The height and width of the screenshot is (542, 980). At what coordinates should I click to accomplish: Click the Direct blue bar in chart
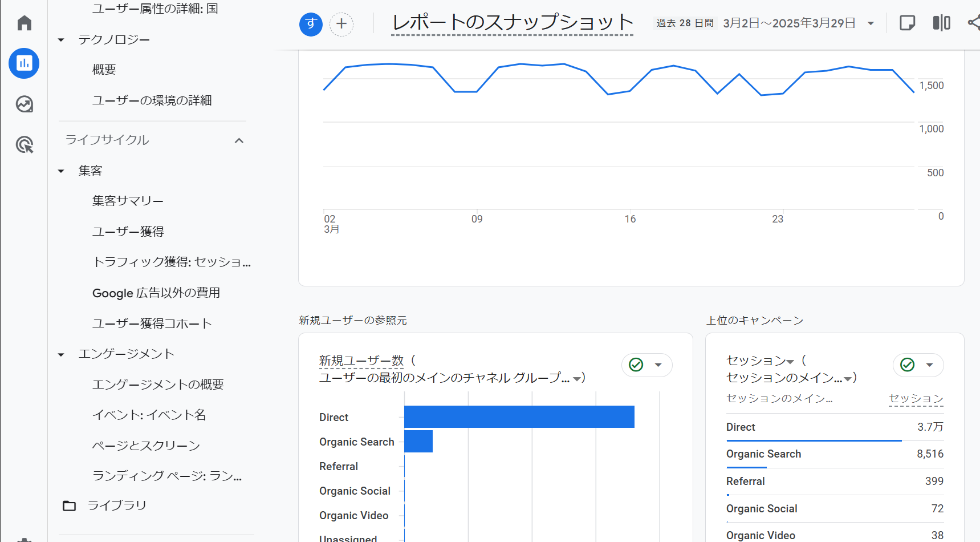coord(519,417)
